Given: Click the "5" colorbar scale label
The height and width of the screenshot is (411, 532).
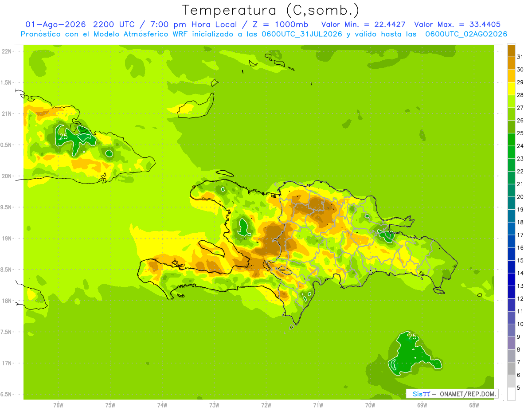Looking at the screenshot, I should pos(519,388).
